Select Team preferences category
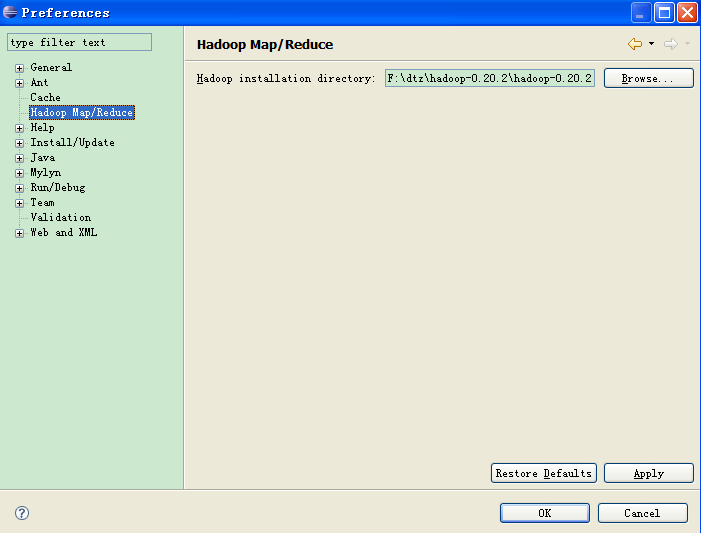Viewport: 701px width, 533px height. tap(42, 203)
